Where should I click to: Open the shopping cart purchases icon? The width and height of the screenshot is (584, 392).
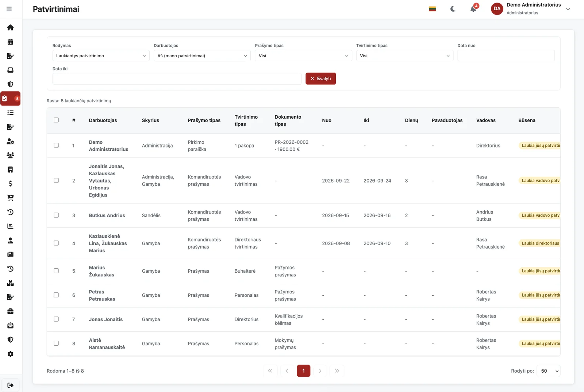(x=10, y=198)
